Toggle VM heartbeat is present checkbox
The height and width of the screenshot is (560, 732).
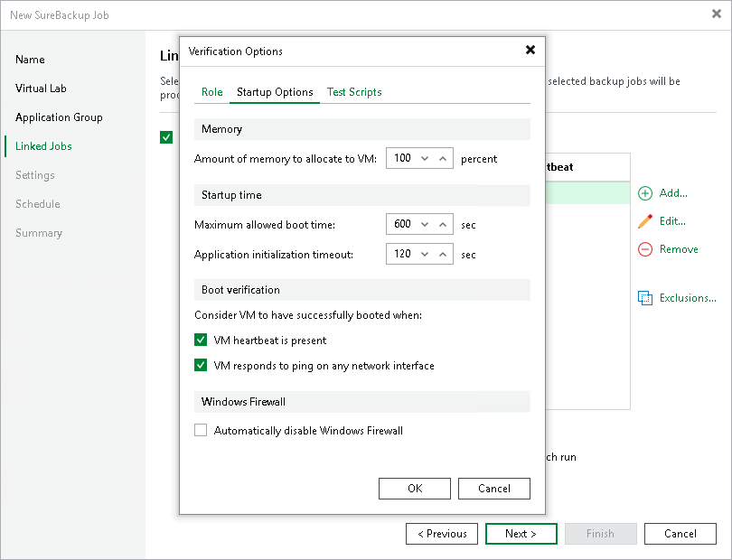201,340
